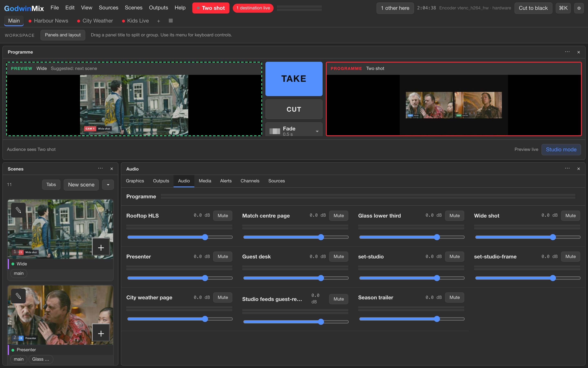
Task: Select the Graphics tab in Audio panel
Action: pyautogui.click(x=135, y=181)
